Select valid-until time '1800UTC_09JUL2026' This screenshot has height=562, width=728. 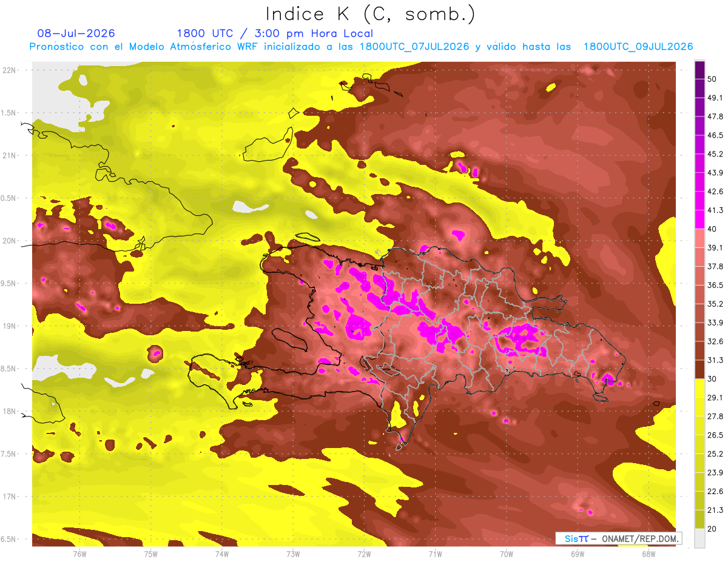(638, 47)
